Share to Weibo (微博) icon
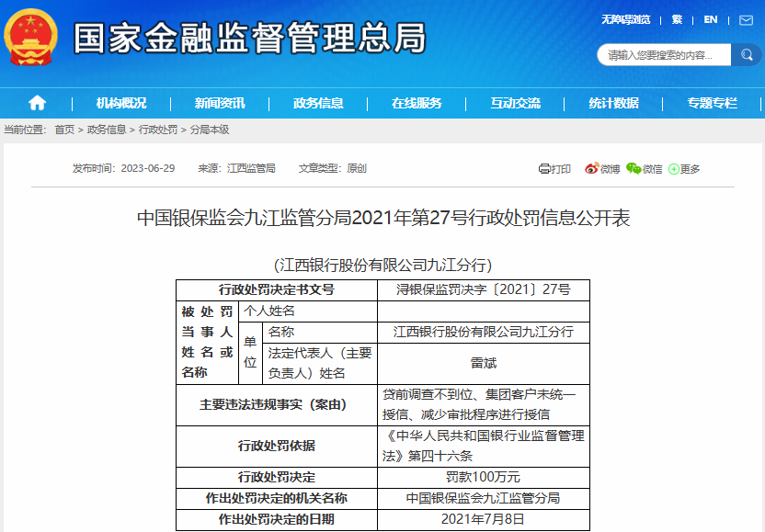Viewport: 765px width, 532px height. [602, 169]
